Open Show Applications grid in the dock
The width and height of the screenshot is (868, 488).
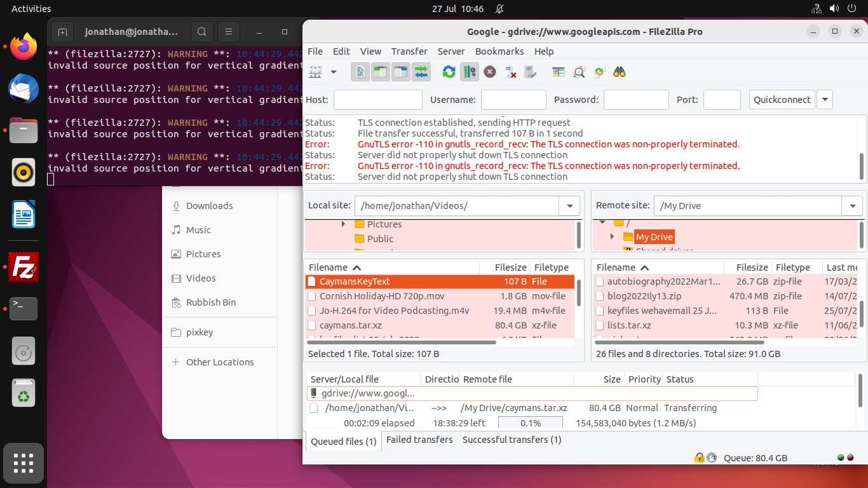[24, 463]
